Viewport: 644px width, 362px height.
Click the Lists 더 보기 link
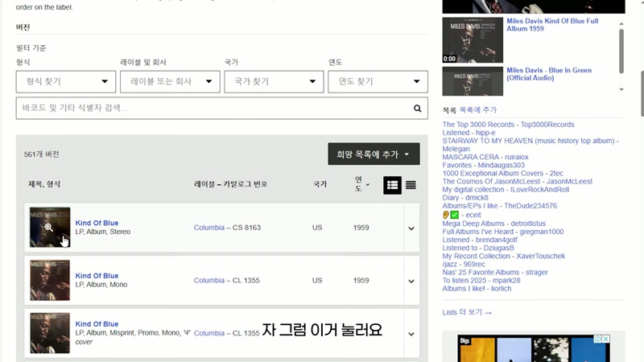pos(467,312)
